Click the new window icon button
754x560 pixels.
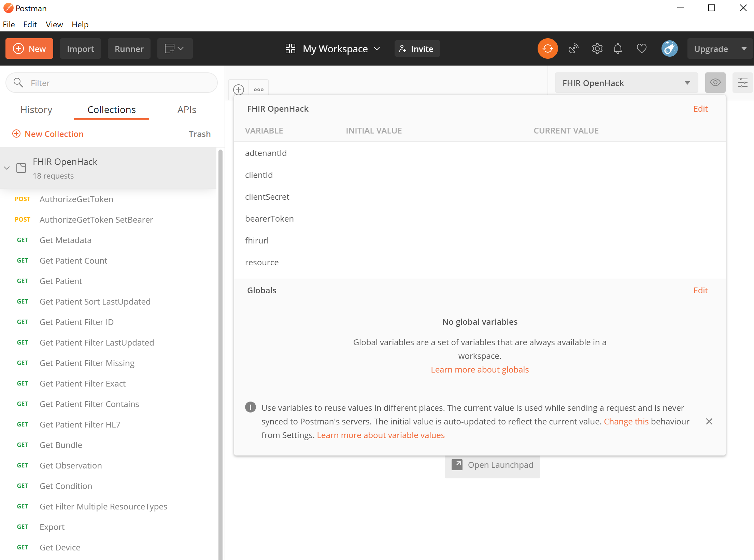pos(175,48)
